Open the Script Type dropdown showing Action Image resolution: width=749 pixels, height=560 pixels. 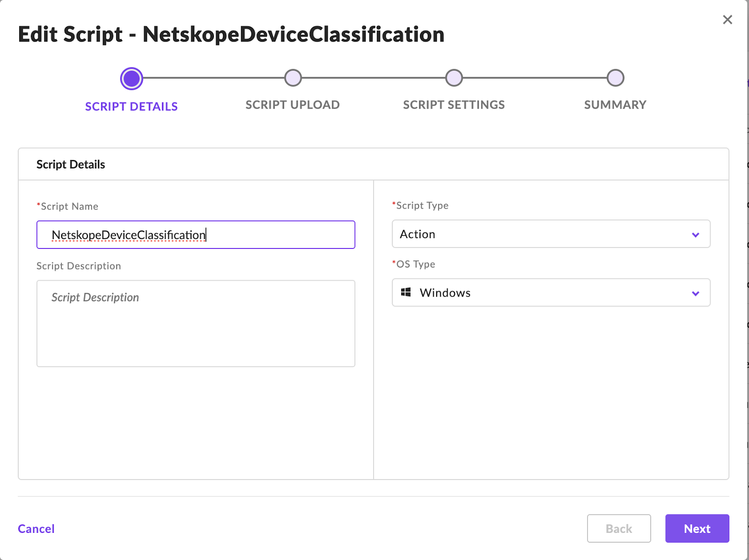click(551, 234)
